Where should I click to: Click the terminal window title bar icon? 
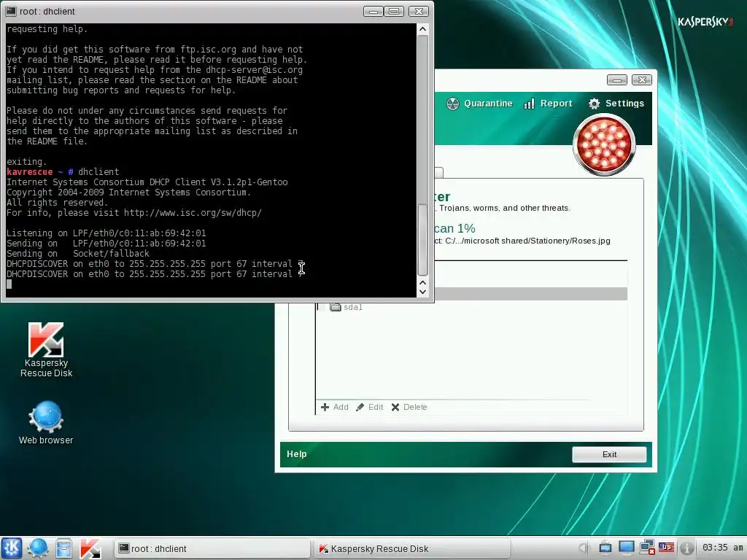point(10,11)
